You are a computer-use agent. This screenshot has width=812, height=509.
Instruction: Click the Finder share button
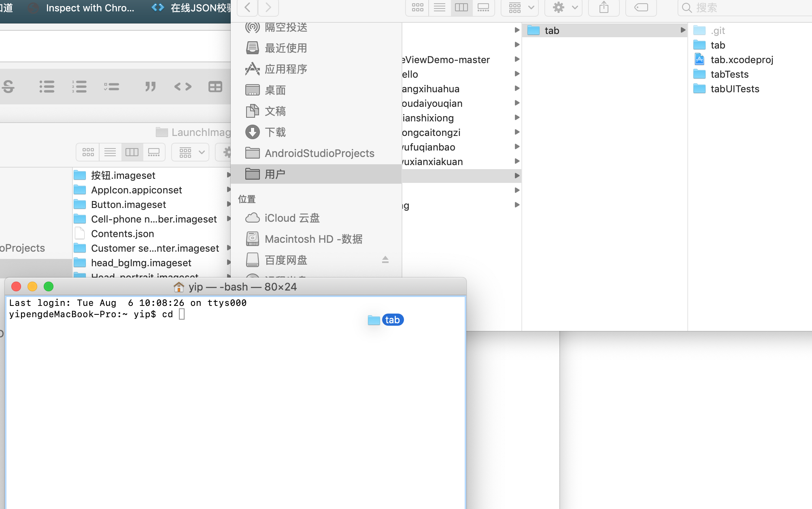(x=604, y=7)
